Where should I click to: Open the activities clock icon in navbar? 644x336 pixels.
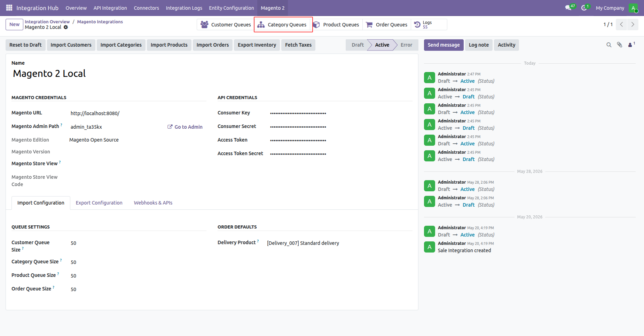click(585, 8)
